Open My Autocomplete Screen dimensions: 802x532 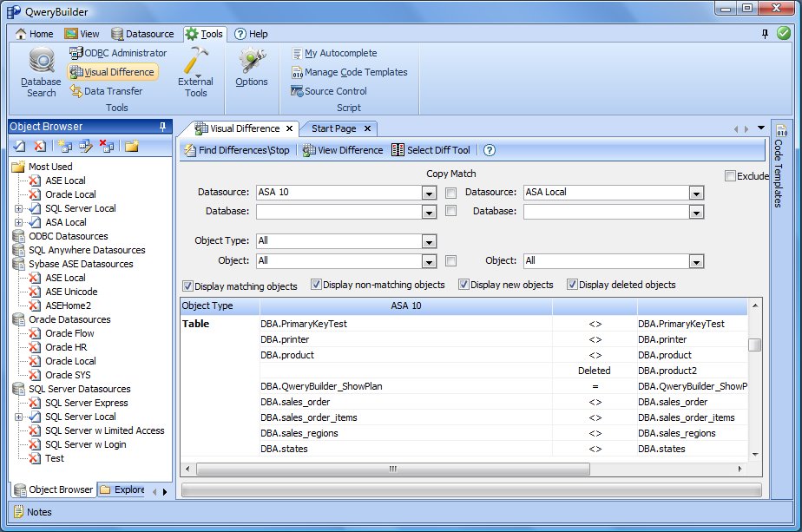click(x=334, y=53)
